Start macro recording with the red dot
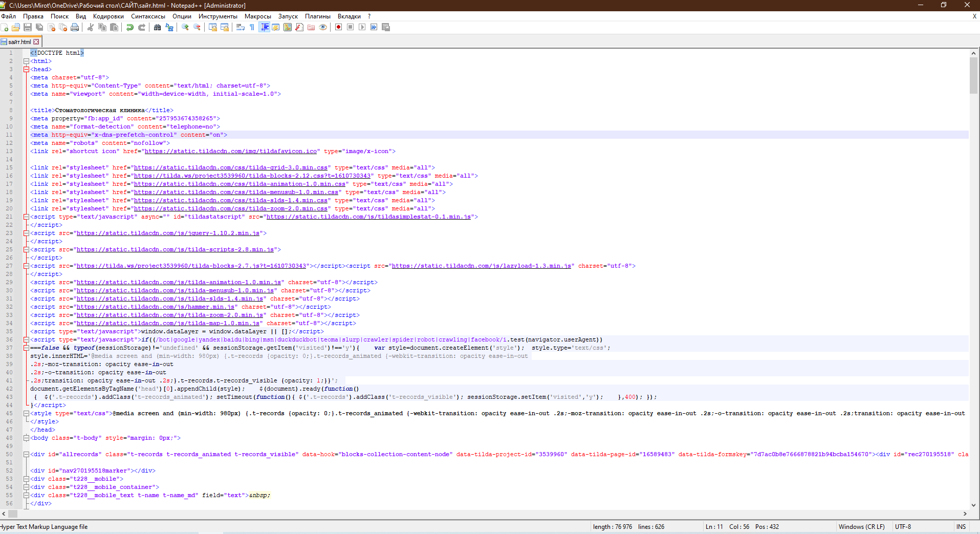 point(338,27)
